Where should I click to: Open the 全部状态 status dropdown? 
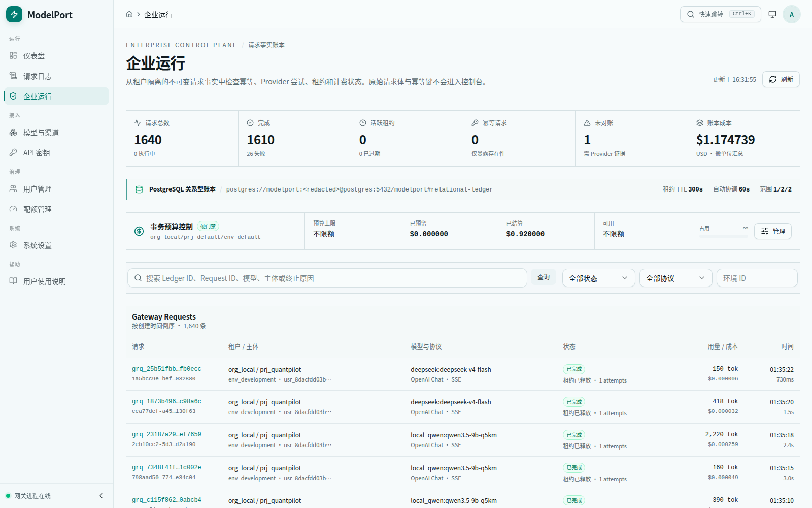[x=598, y=278]
